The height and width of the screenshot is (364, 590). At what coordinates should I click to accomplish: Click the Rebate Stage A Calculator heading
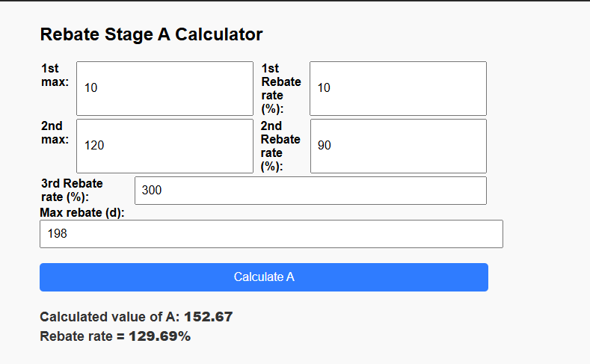pos(151,34)
